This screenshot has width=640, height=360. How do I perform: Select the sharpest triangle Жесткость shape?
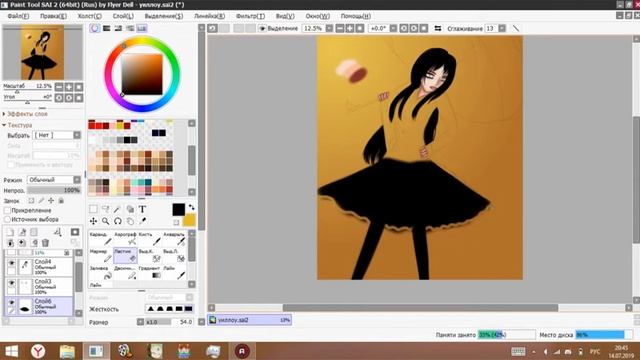pyautogui.click(x=151, y=309)
